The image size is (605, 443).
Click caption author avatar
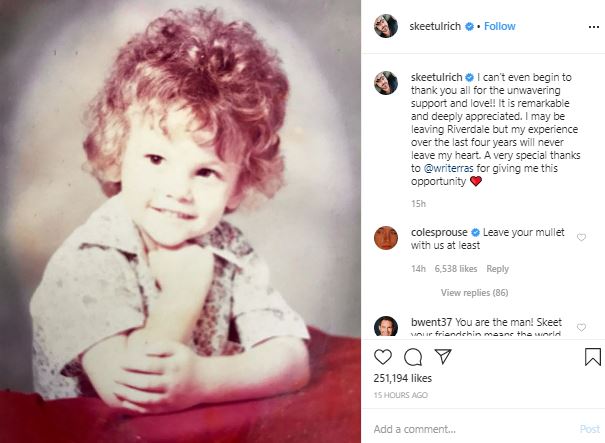(387, 82)
